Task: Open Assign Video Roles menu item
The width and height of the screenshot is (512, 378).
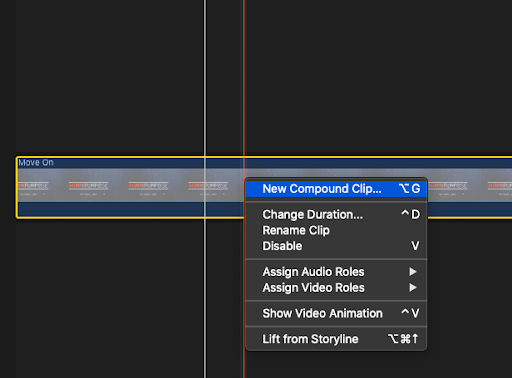Action: click(x=336, y=288)
